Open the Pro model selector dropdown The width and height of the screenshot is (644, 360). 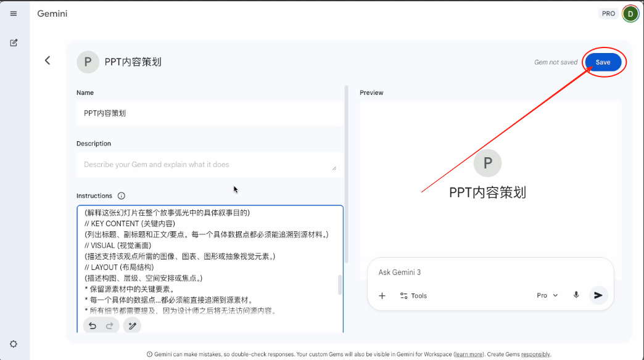547,295
